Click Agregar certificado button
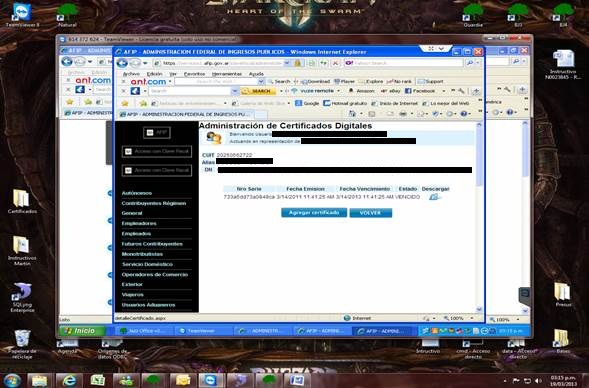This screenshot has height=388, width=589. tap(314, 213)
